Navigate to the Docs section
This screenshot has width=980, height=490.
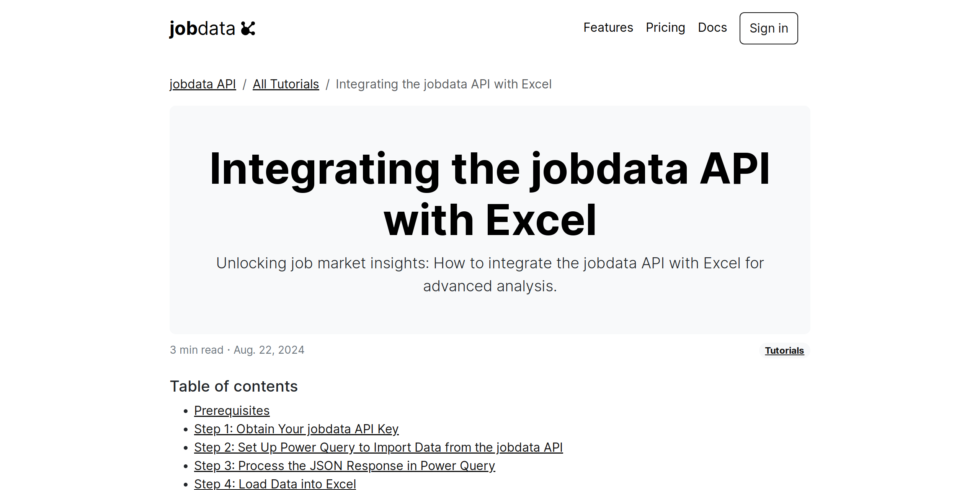coord(712,28)
